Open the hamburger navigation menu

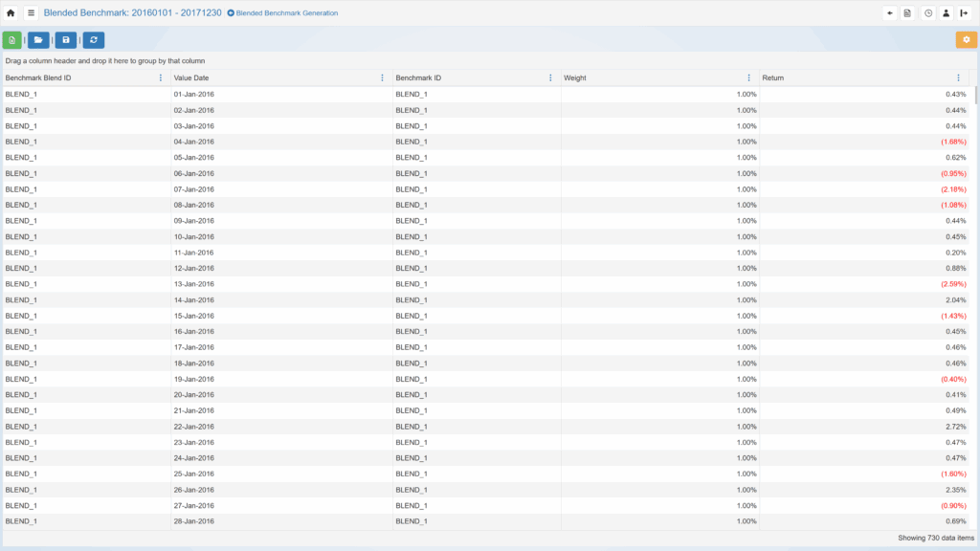[31, 13]
